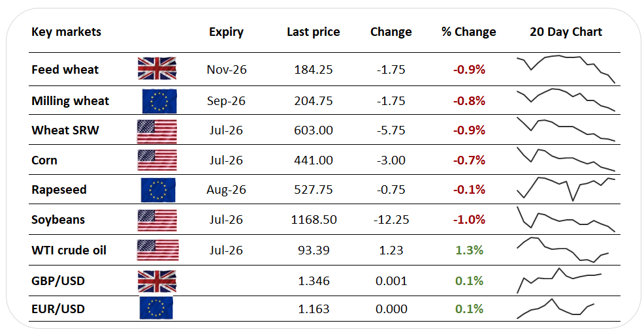The height and width of the screenshot is (334, 644).
Task: Click the EU flag beside EUR/USD
Action: [x=156, y=308]
